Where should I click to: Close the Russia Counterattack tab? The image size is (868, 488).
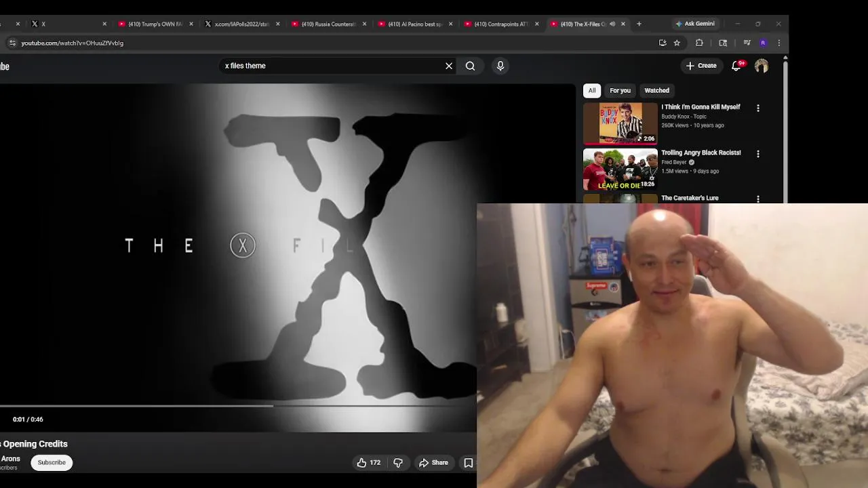coord(364,24)
